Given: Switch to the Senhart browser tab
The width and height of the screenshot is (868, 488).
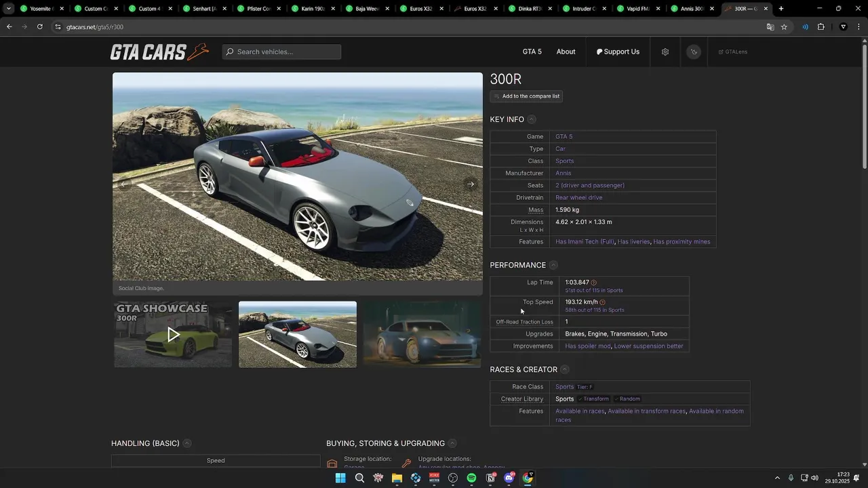Looking at the screenshot, I should click(x=205, y=9).
